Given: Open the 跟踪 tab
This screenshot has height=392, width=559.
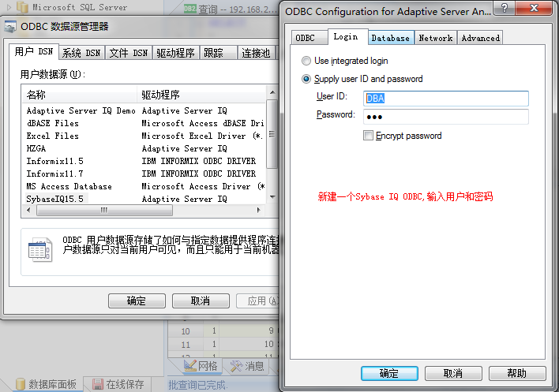Looking at the screenshot, I should (x=218, y=53).
